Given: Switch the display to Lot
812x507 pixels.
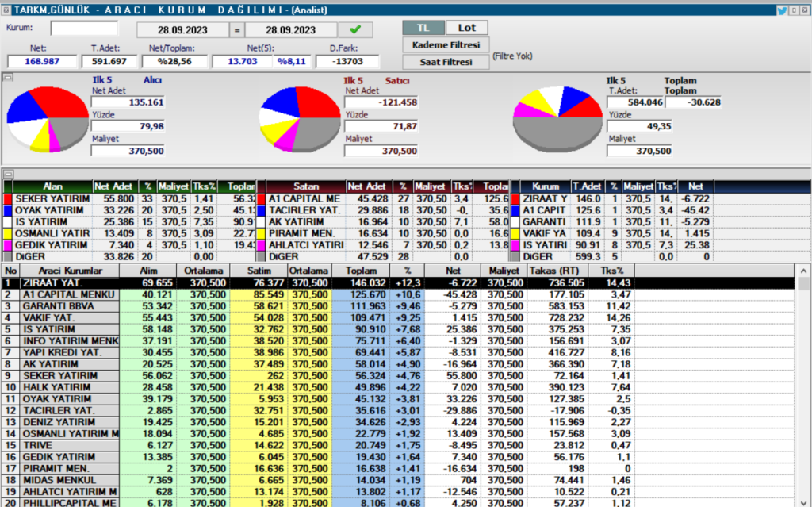Looking at the screenshot, I should click(467, 26).
